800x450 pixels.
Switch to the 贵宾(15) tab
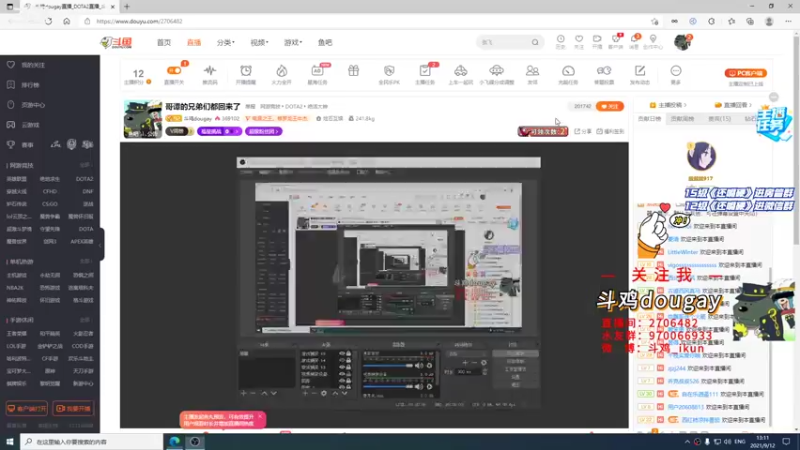tap(719, 119)
